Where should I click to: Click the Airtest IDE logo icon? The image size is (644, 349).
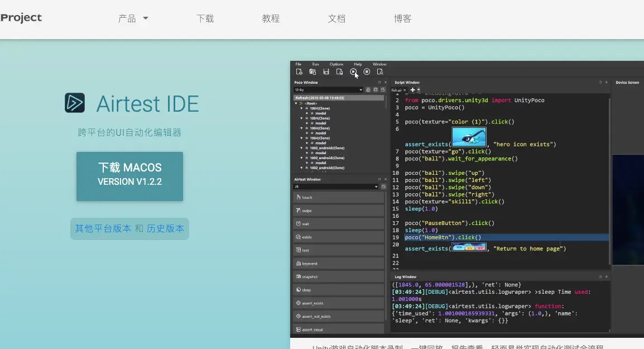(x=75, y=103)
